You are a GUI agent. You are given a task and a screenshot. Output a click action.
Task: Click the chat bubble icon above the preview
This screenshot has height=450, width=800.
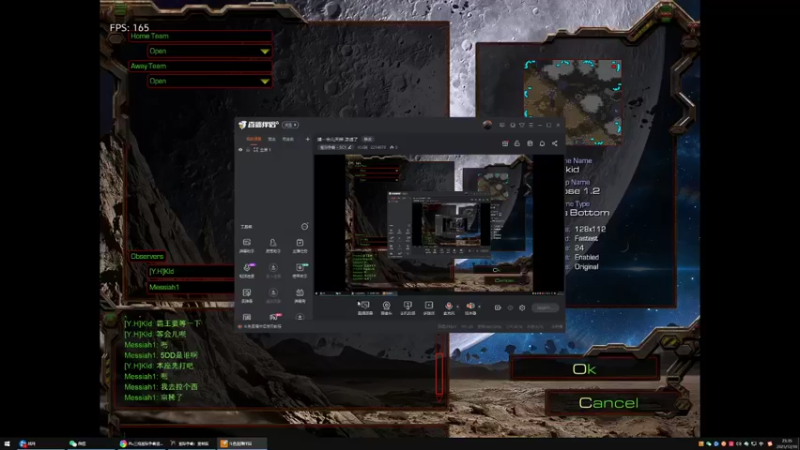(x=542, y=143)
